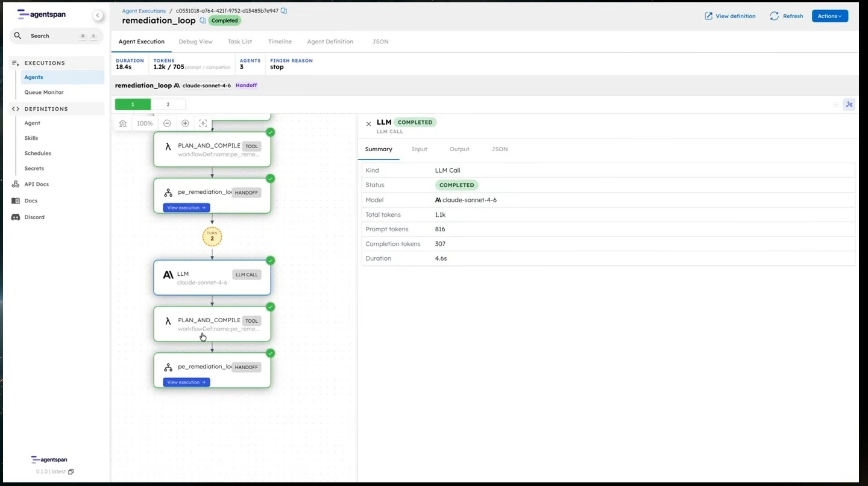Collapse the Executions section
The width and height of the screenshot is (868, 486).
click(57, 63)
